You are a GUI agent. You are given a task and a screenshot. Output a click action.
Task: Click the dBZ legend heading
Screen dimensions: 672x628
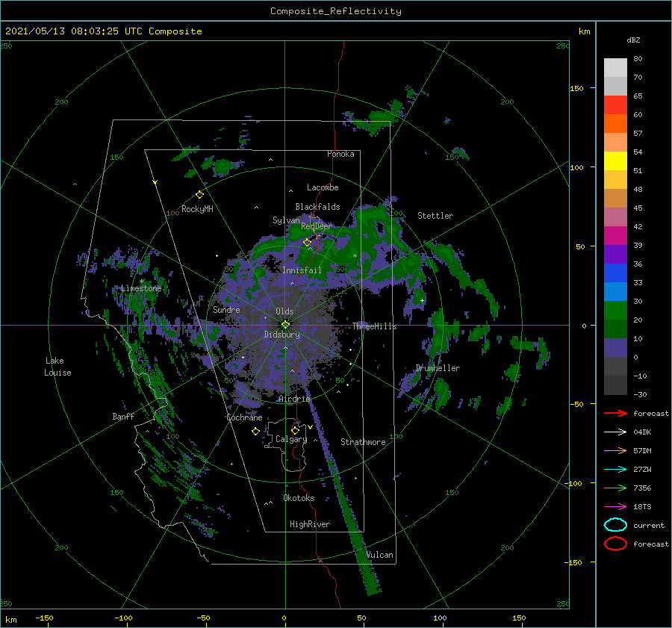click(x=633, y=40)
